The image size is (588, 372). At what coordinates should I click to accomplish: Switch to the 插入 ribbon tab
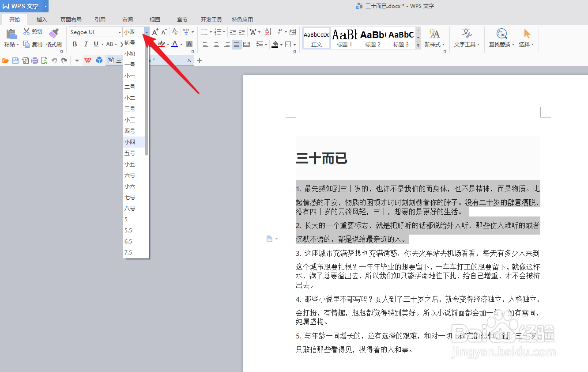(x=41, y=19)
